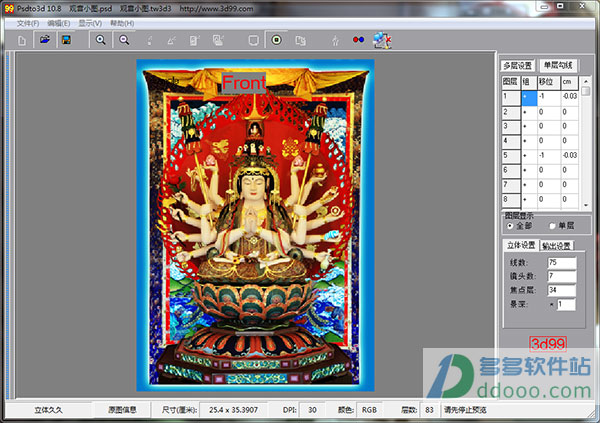This screenshot has width=600, height=423.
Task: Click the layer table scrollbar thumb
Action: 585,91
